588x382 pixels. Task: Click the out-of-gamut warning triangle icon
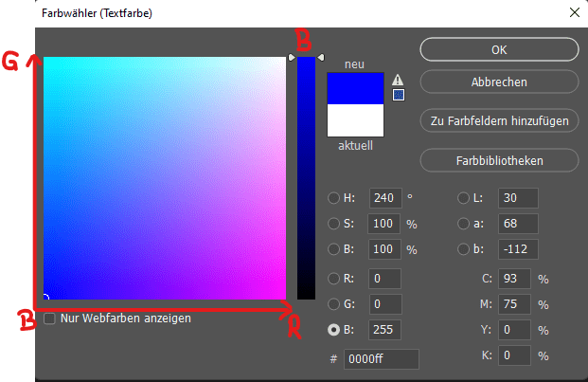pyautogui.click(x=398, y=80)
